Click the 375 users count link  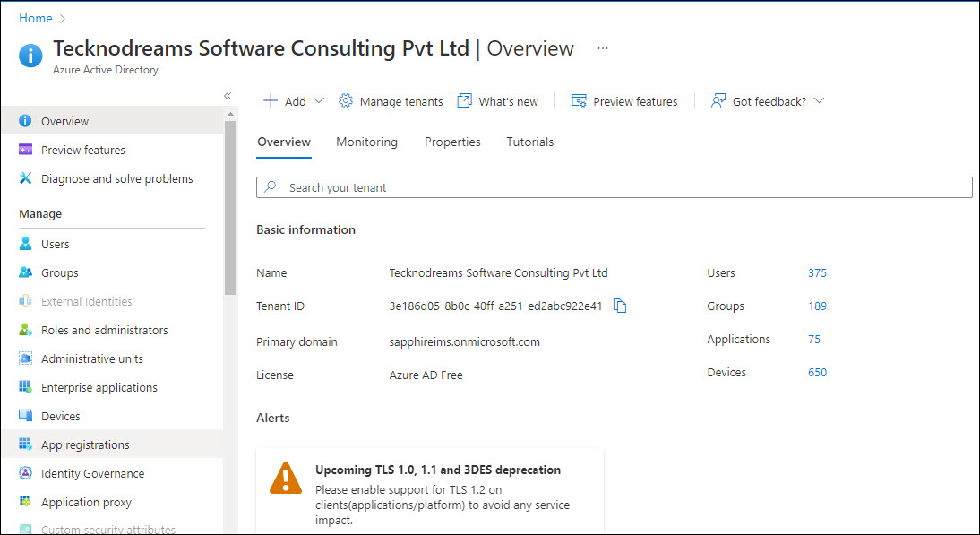click(817, 273)
